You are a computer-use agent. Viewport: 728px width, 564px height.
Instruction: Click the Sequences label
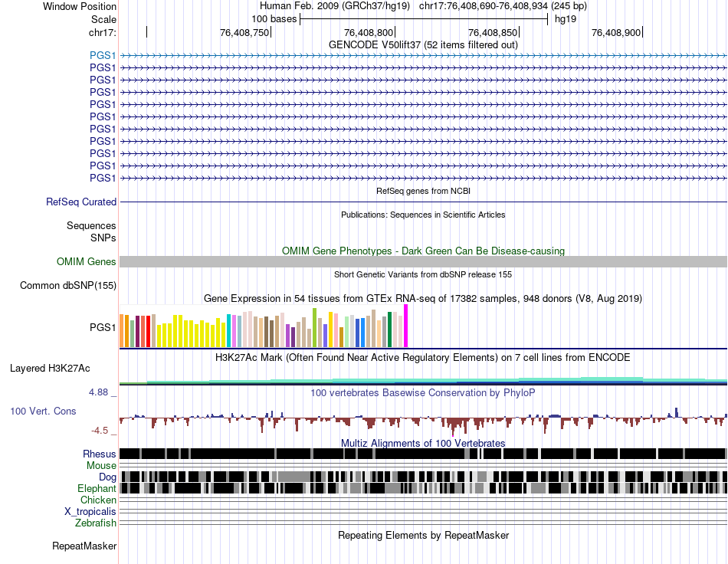tap(91, 225)
